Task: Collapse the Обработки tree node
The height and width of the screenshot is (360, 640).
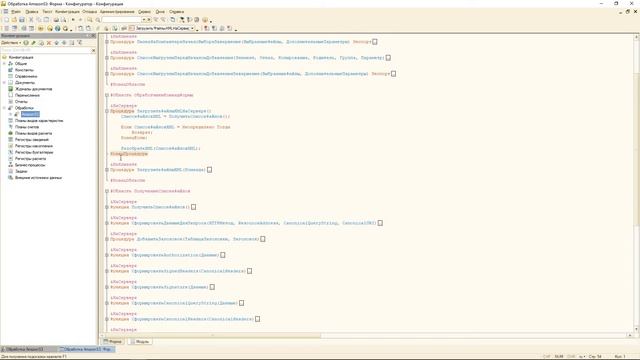Action: pyautogui.click(x=4, y=108)
